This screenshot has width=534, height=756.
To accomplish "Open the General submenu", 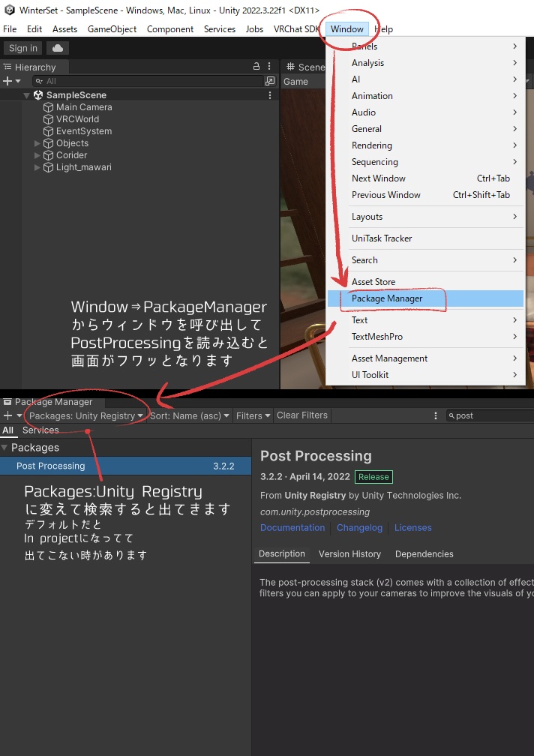I will pyautogui.click(x=425, y=129).
